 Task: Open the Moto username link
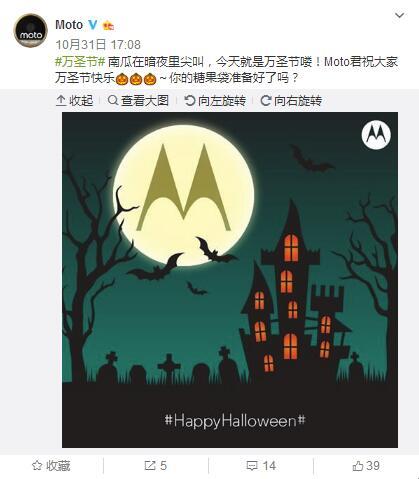69,25
